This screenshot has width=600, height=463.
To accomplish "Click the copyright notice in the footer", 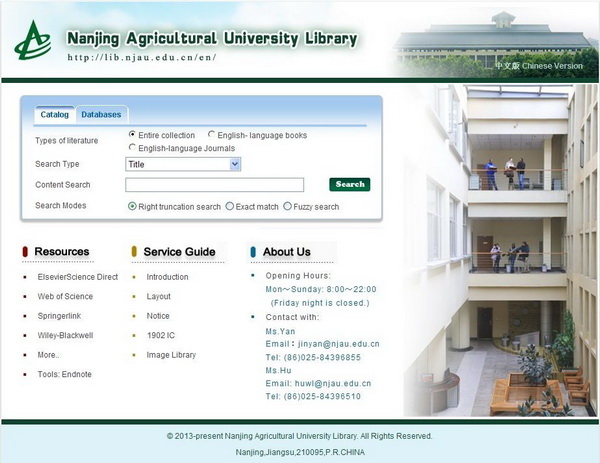I will click(300, 436).
